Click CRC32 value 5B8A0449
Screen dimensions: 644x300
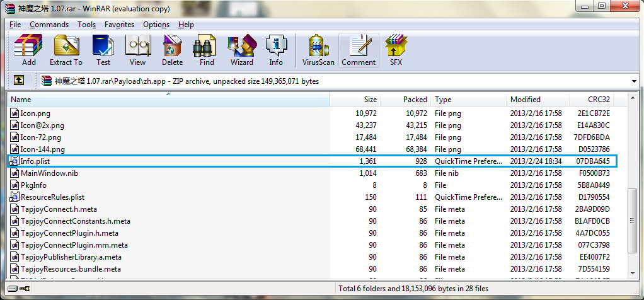[594, 185]
